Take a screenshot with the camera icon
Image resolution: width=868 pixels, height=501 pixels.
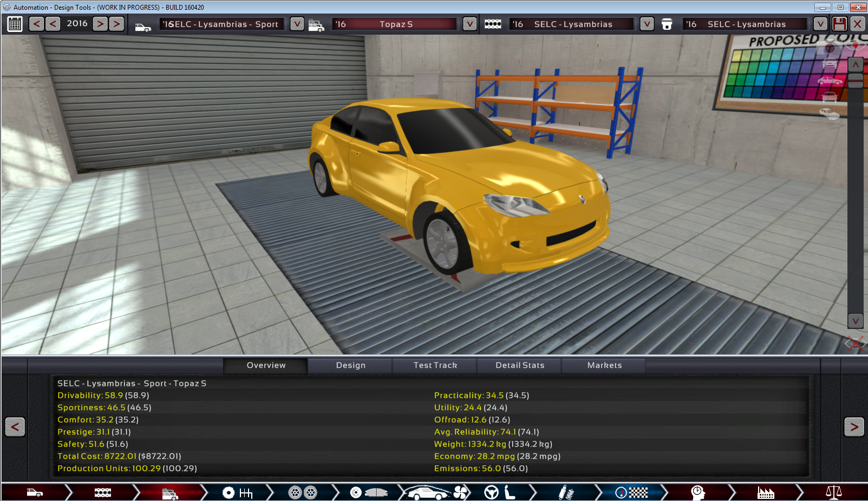click(829, 49)
